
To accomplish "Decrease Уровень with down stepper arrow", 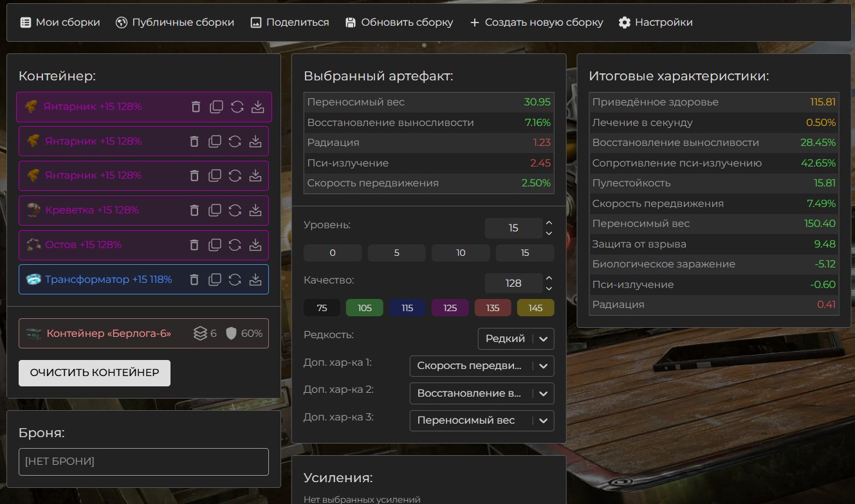I will pos(549,233).
